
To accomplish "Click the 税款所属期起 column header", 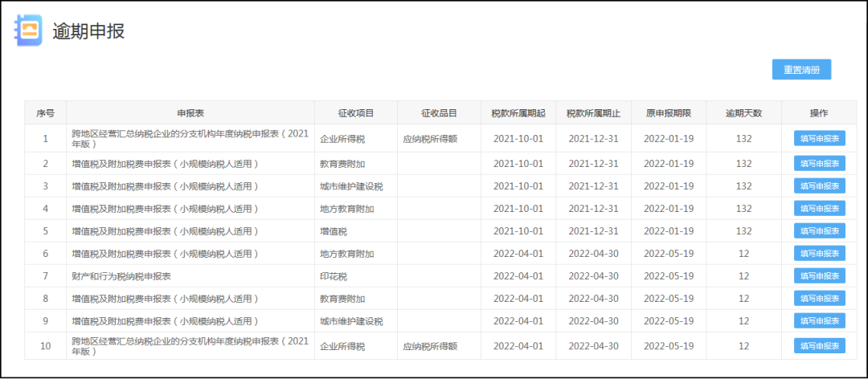I will pos(518,113).
